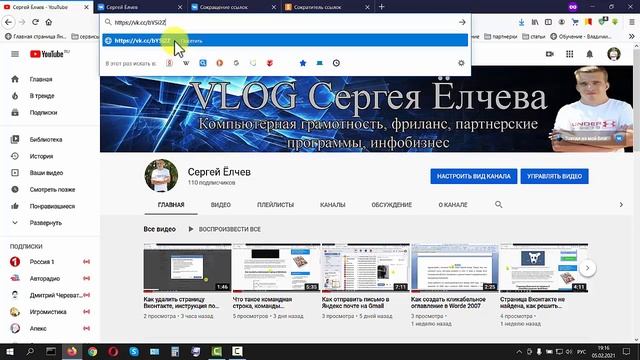
Task: Open account avatar menu at top right
Action: (x=613, y=54)
